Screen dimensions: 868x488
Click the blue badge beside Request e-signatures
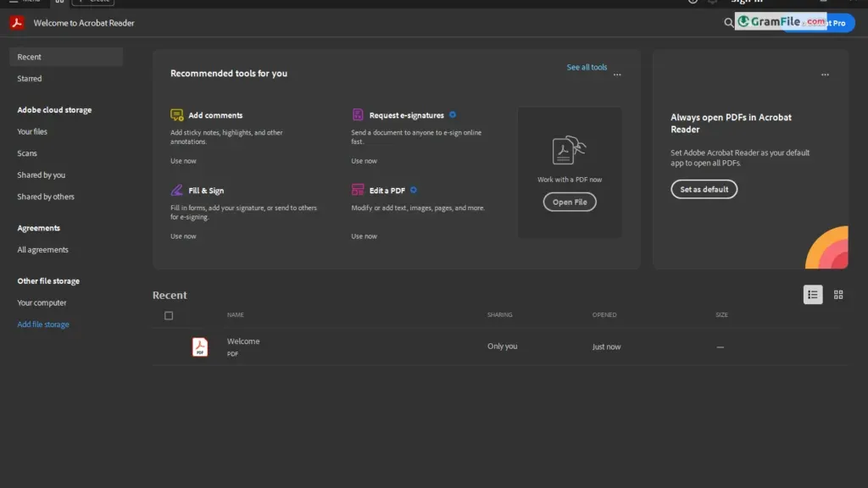coord(453,114)
